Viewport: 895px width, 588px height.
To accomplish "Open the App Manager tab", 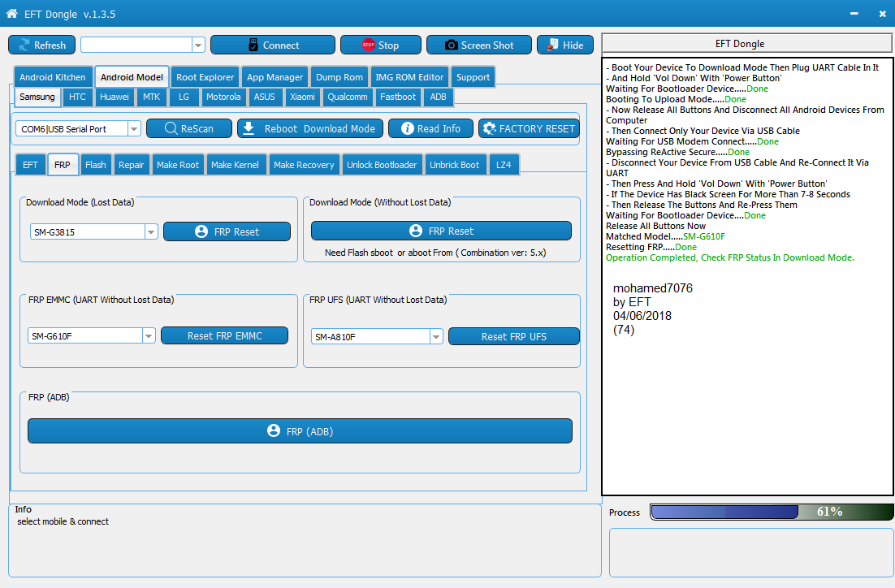I will [275, 77].
